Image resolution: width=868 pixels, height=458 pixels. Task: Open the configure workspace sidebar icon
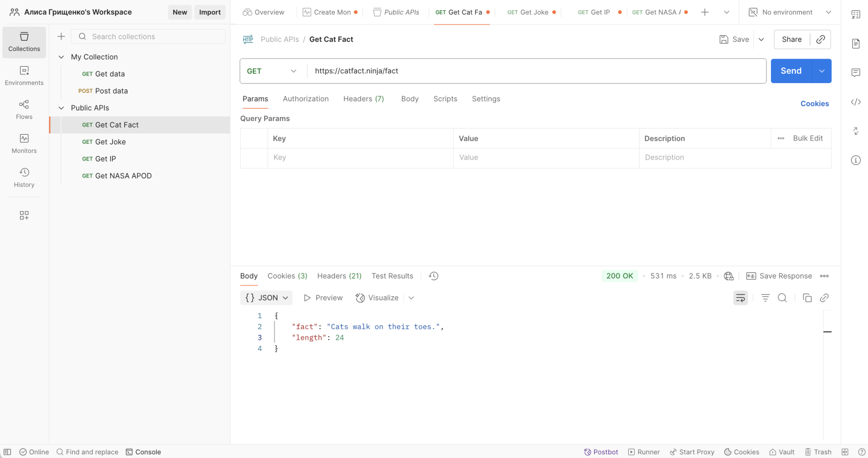click(x=24, y=215)
